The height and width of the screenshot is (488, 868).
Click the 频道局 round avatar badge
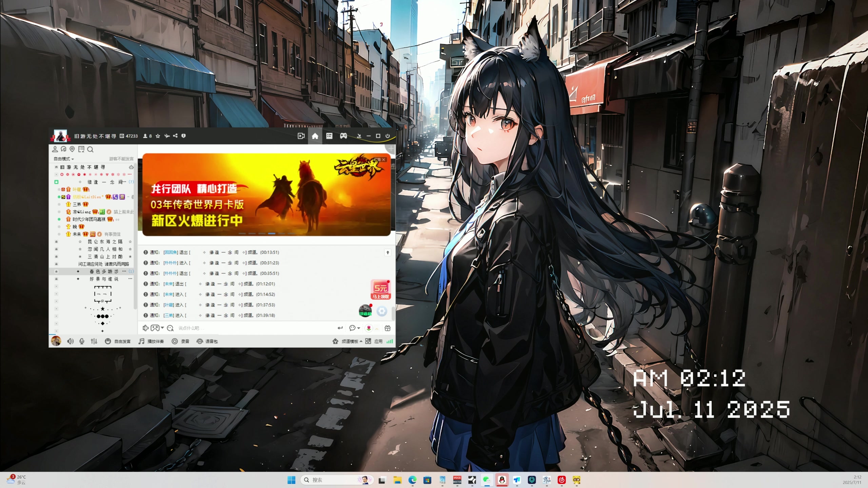pyautogui.click(x=365, y=311)
